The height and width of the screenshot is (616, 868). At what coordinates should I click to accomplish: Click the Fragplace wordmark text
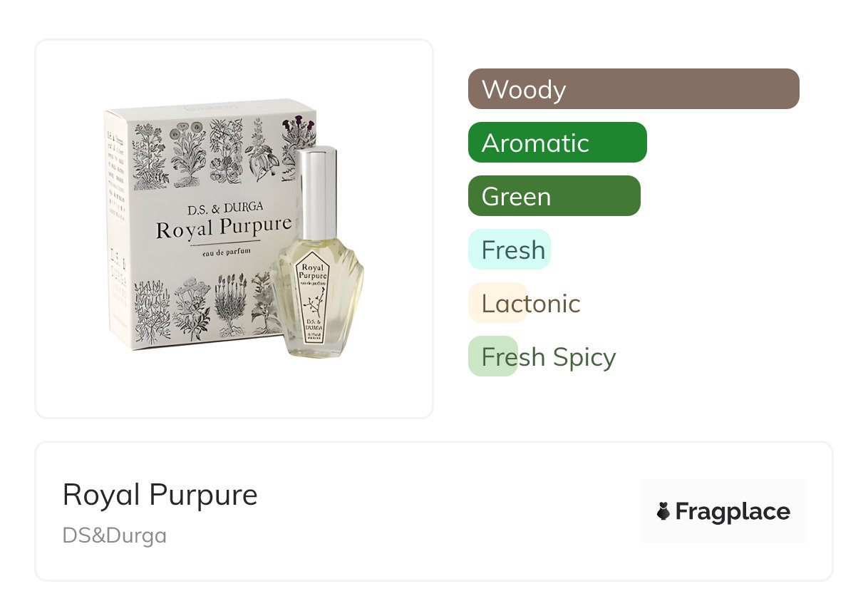pos(732,511)
